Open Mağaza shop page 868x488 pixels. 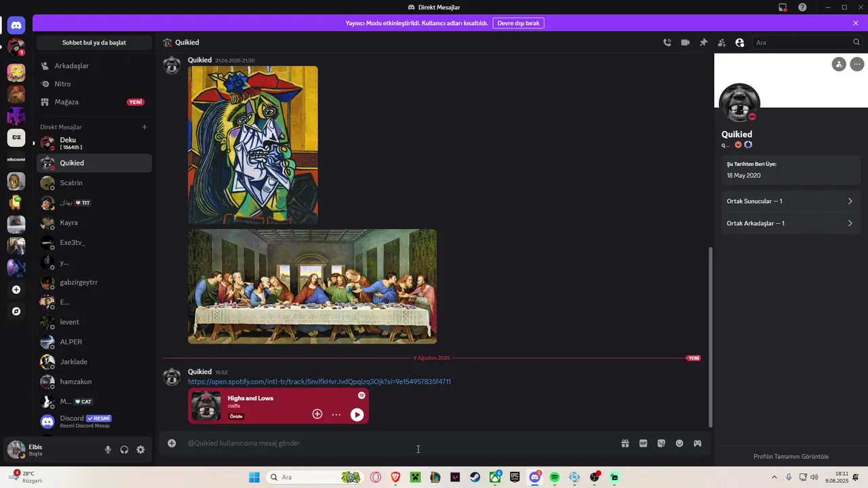[94, 102]
